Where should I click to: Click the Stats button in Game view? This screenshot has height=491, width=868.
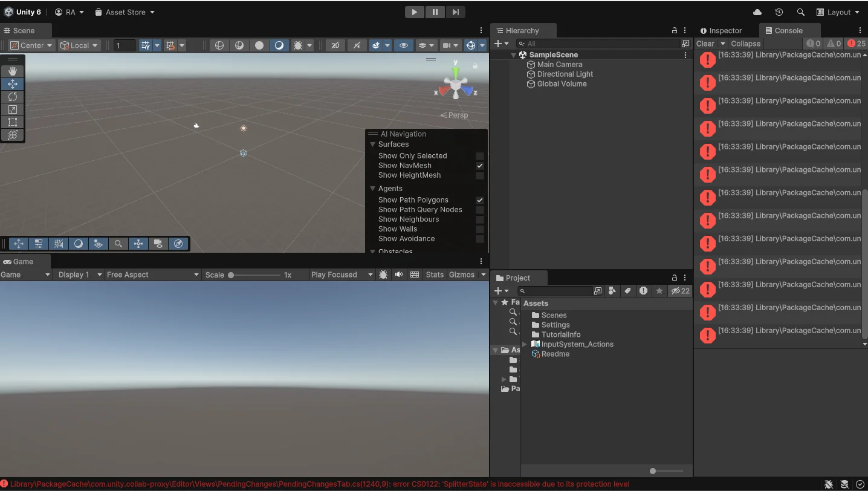point(434,275)
